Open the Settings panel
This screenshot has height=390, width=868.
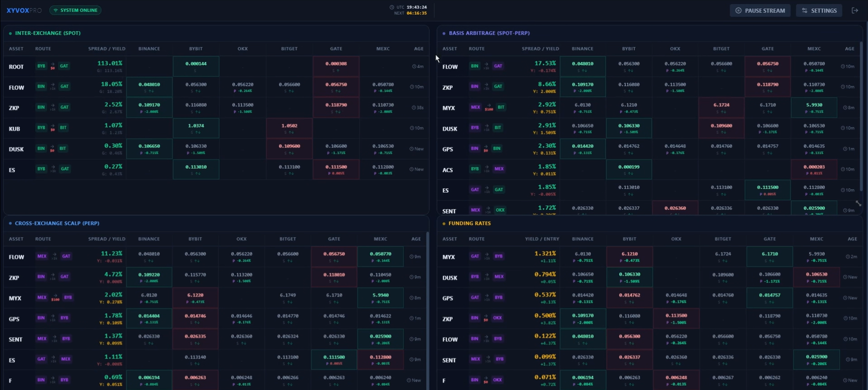coord(819,10)
